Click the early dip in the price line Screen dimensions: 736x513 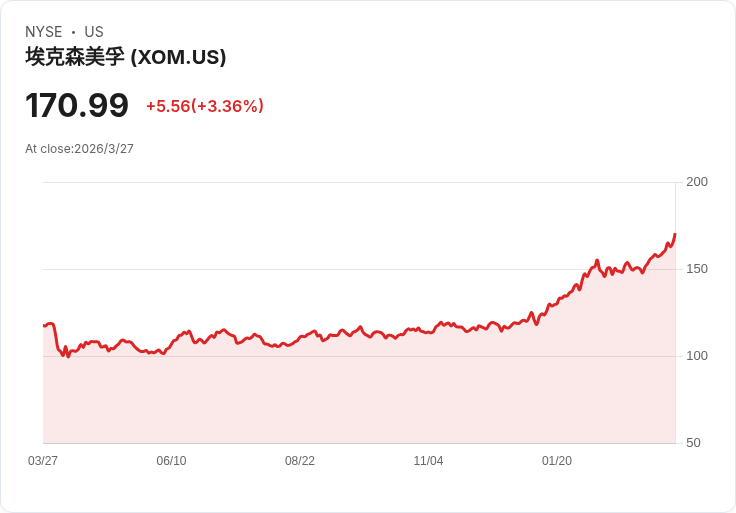coord(67,356)
